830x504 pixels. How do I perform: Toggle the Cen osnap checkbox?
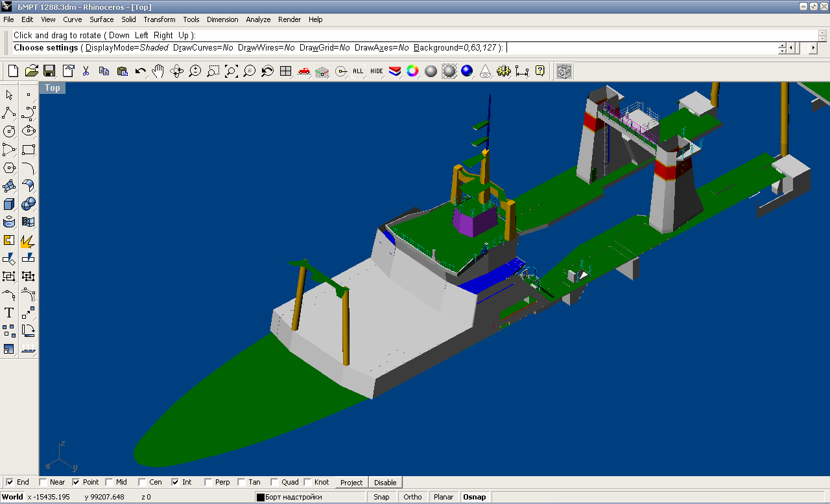point(142,482)
